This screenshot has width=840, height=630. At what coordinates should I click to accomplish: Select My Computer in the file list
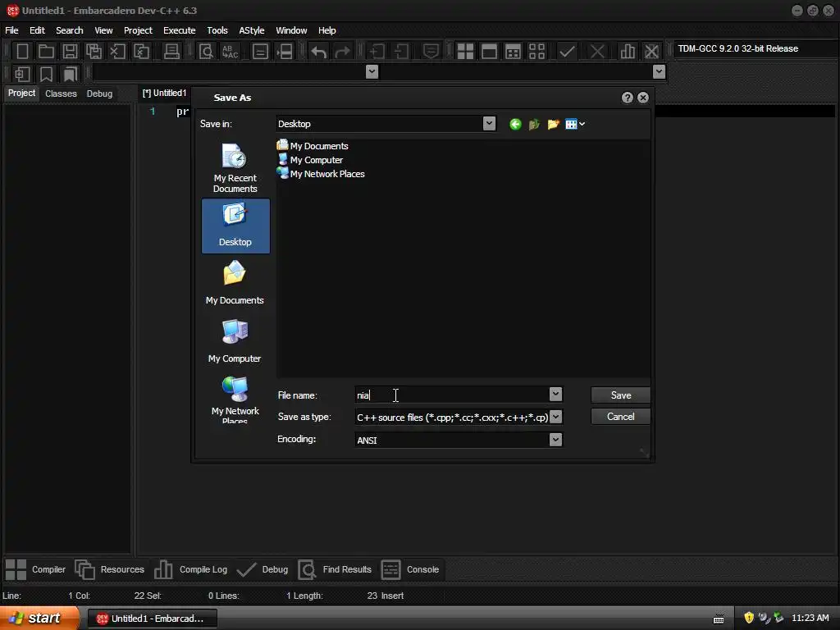310,160
